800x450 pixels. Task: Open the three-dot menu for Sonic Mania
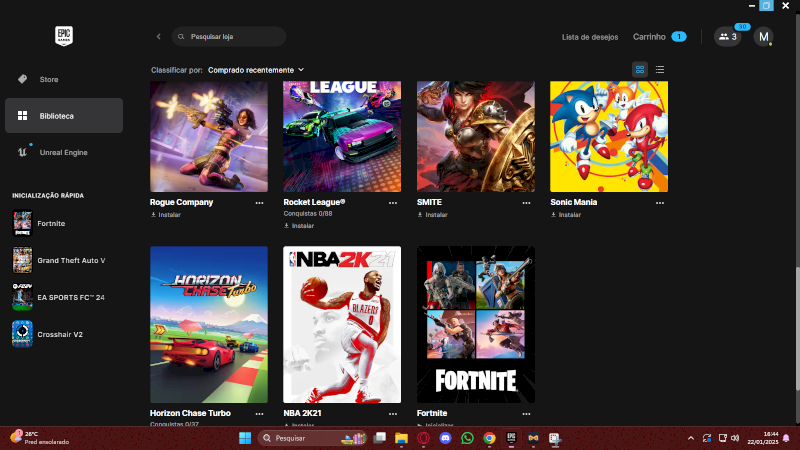tap(660, 202)
